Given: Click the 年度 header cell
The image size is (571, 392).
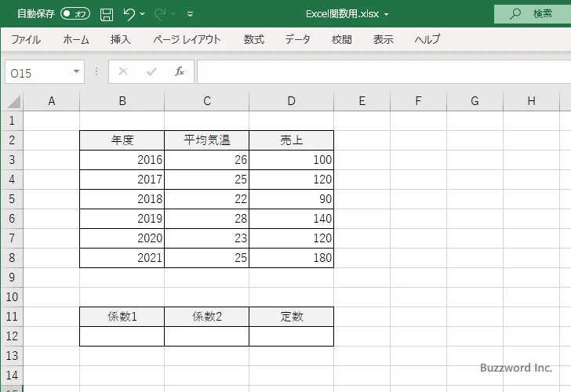Looking at the screenshot, I should (122, 140).
